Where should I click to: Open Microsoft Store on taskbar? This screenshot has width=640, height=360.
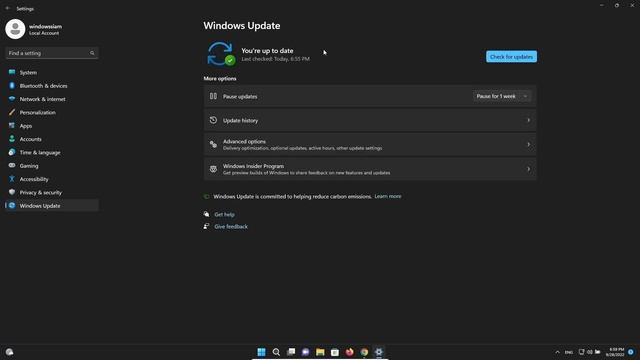[335, 352]
